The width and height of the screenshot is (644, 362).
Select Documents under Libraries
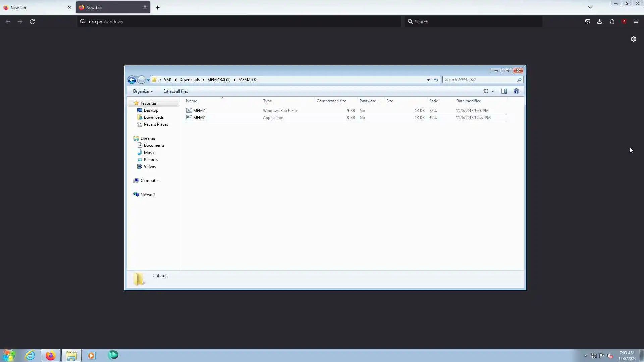[x=154, y=145]
